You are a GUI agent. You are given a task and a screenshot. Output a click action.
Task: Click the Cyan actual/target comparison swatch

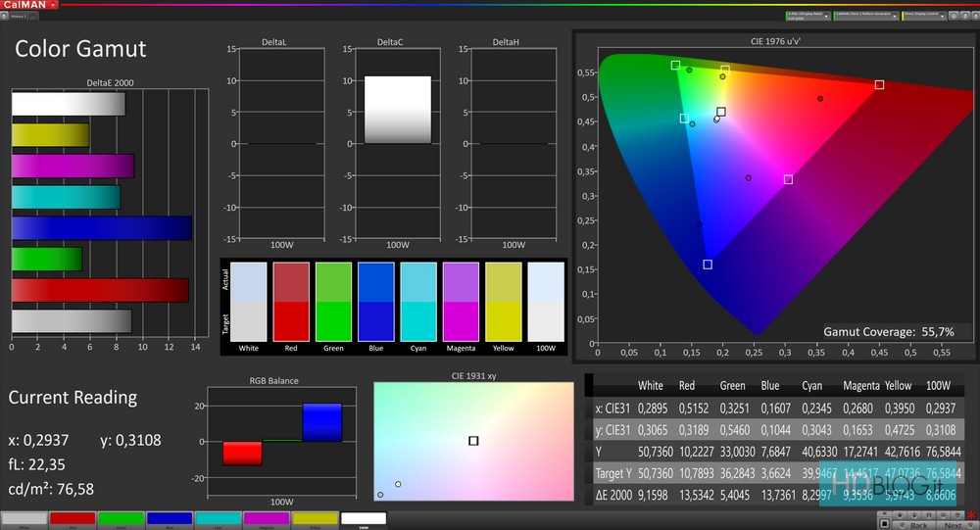(418, 302)
